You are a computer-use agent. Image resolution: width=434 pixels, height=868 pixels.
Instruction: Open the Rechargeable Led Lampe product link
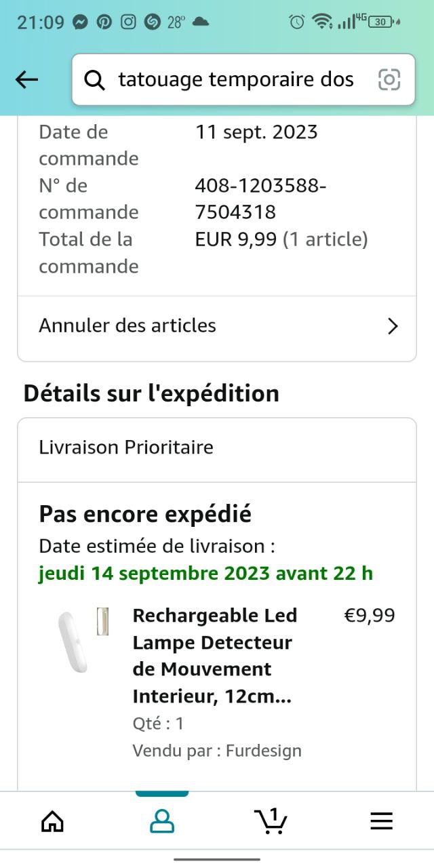(x=215, y=655)
